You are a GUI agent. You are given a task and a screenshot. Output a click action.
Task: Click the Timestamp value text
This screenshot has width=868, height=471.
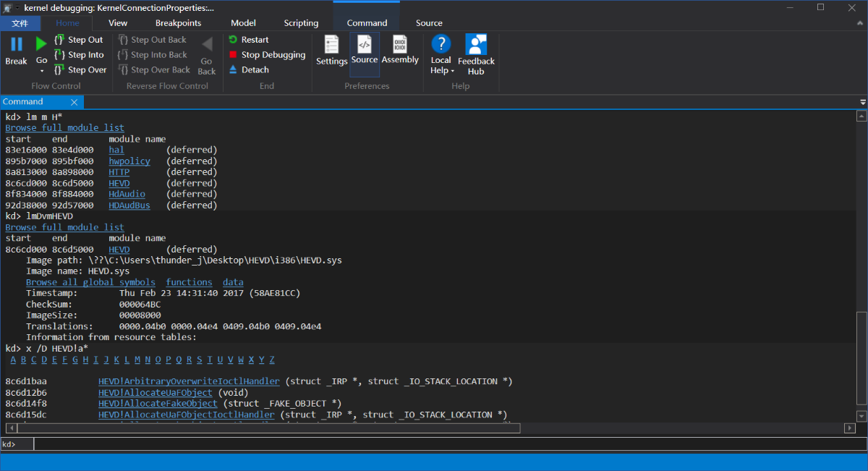[x=210, y=293]
